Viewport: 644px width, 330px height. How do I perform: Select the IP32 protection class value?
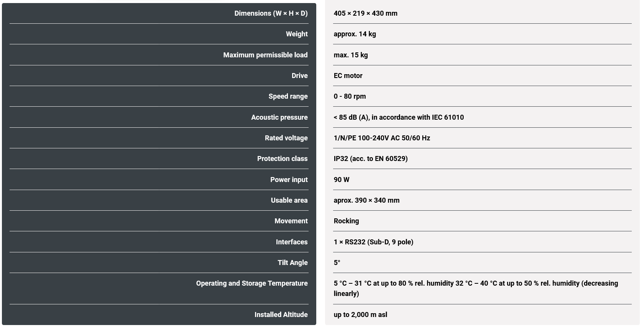click(370, 159)
